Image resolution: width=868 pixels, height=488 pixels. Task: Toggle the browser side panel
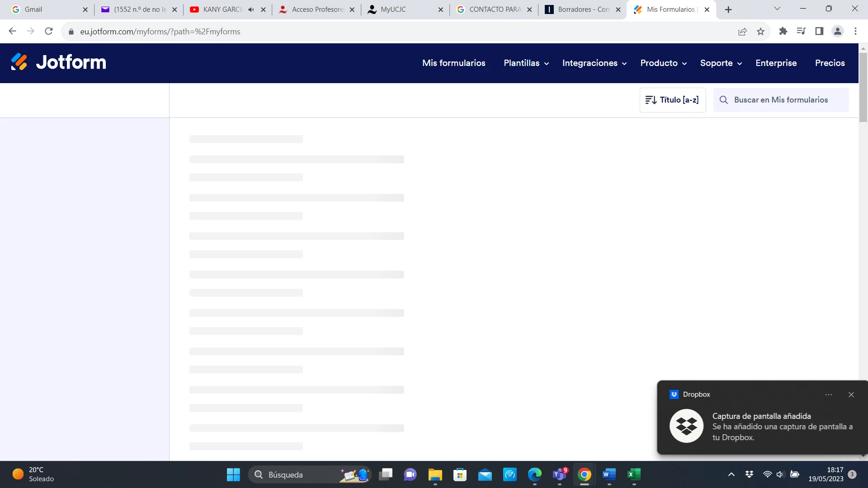coord(819,31)
